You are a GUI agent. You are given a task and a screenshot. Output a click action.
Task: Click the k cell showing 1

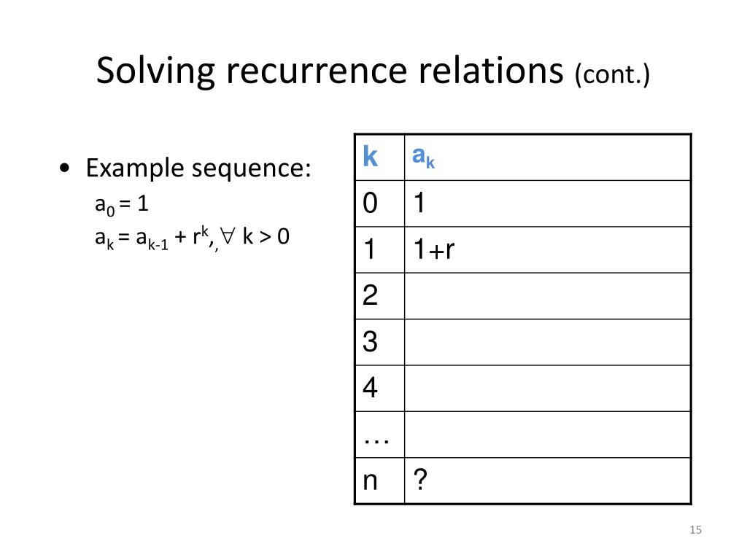point(379,249)
